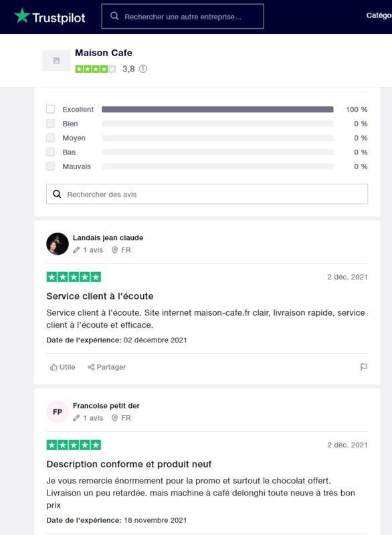Open Landais jean claude's profile picture

click(58, 243)
